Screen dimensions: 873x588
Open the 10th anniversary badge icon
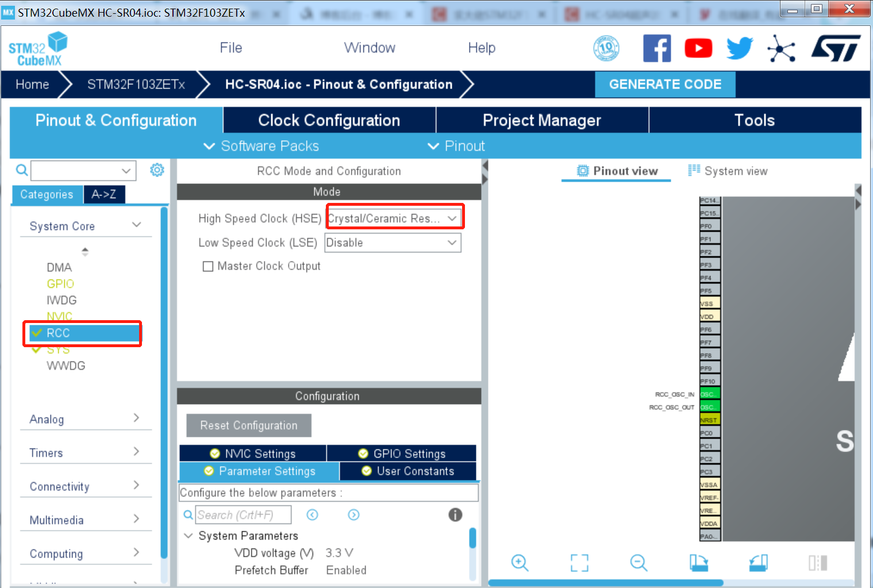point(606,48)
